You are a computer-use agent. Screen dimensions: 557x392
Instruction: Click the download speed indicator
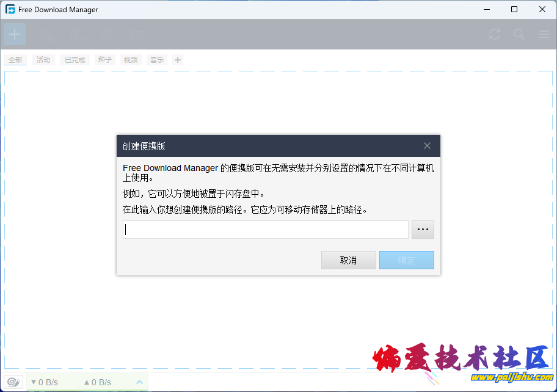pyautogui.click(x=44, y=382)
